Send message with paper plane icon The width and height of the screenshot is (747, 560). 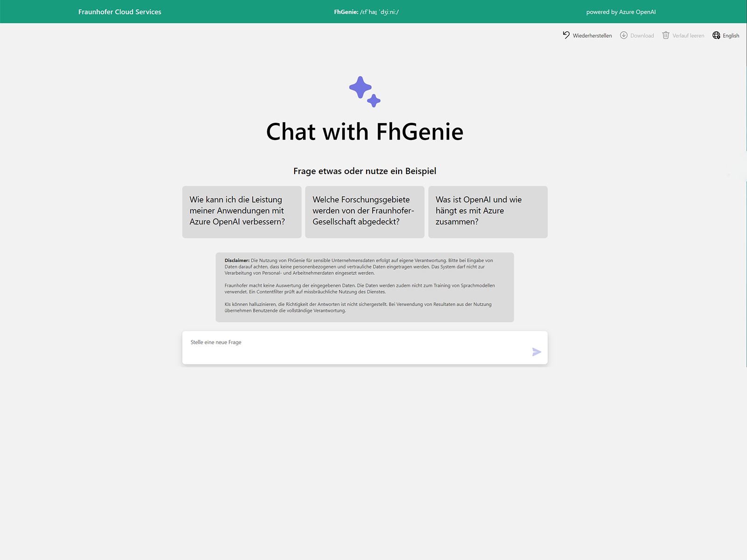point(536,352)
